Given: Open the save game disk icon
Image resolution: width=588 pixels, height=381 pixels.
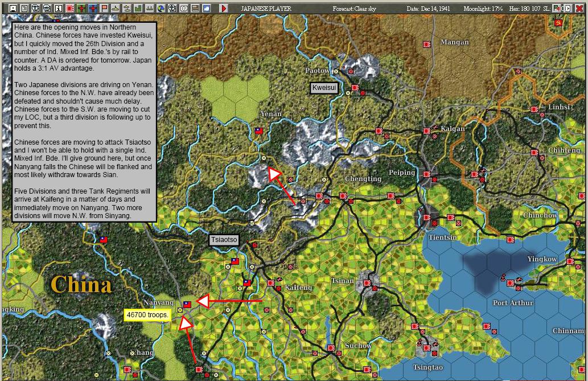Looking at the screenshot, I should pos(13,8).
